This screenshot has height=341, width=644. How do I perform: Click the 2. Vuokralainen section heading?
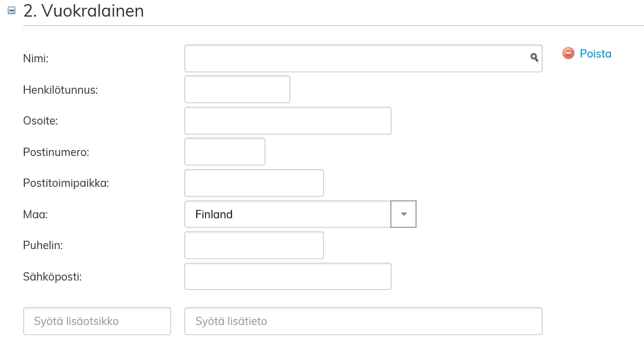point(84,11)
